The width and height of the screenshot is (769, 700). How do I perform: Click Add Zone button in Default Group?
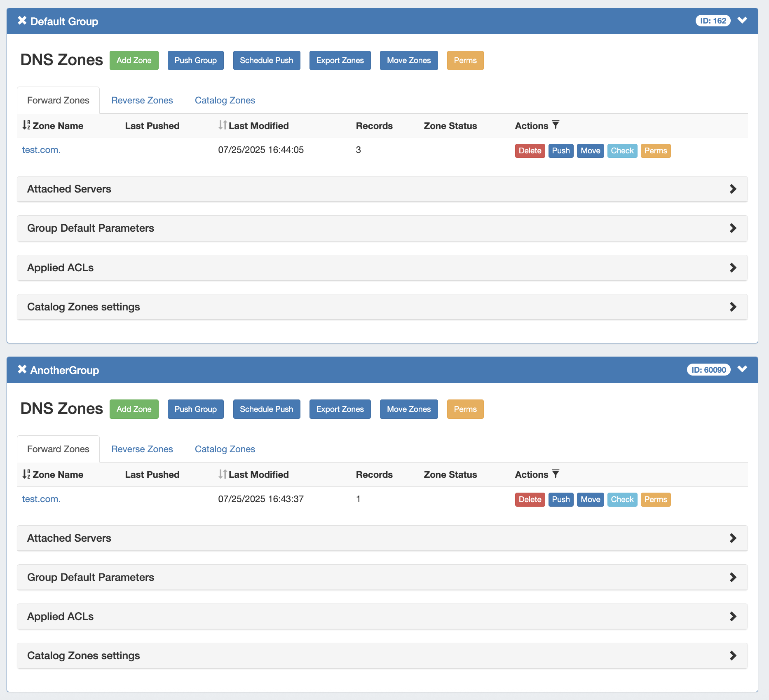[134, 61]
